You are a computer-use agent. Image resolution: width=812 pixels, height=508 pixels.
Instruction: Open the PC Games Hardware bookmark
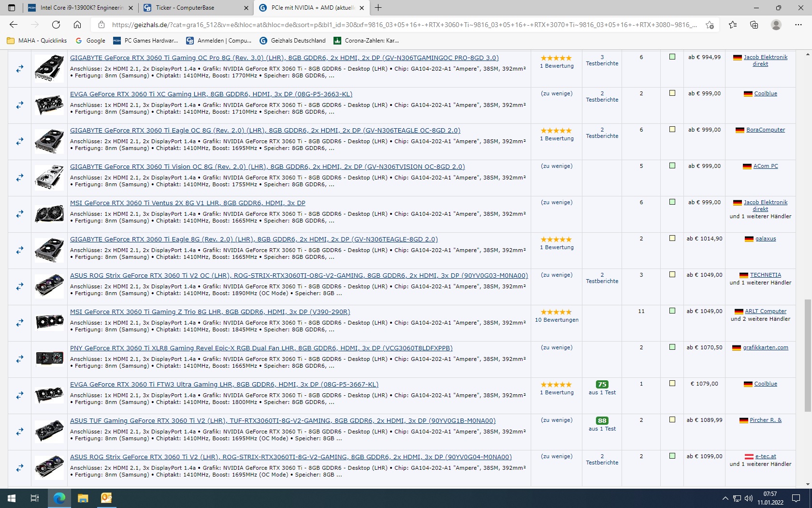click(145, 41)
